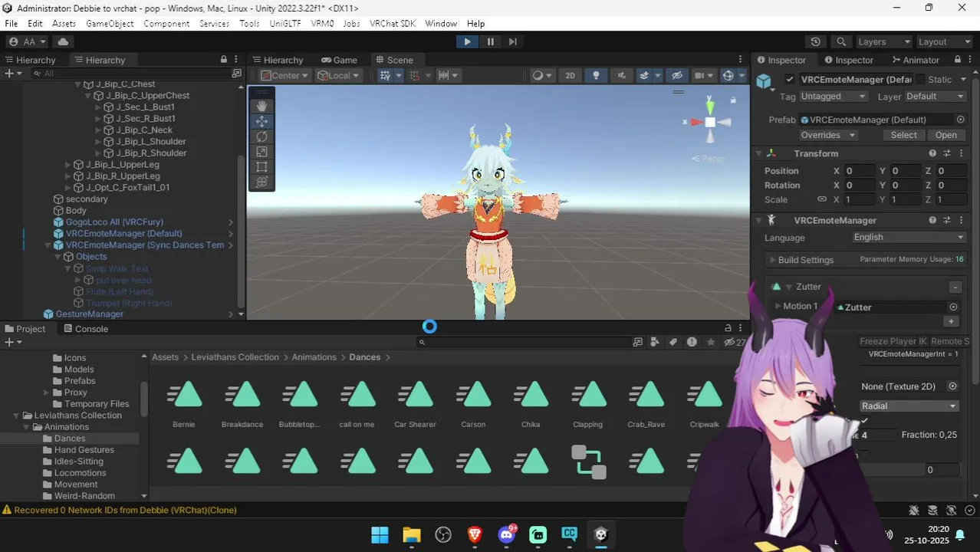980x552 pixels.
Task: Select the Move tool in Scene
Action: coord(261,121)
